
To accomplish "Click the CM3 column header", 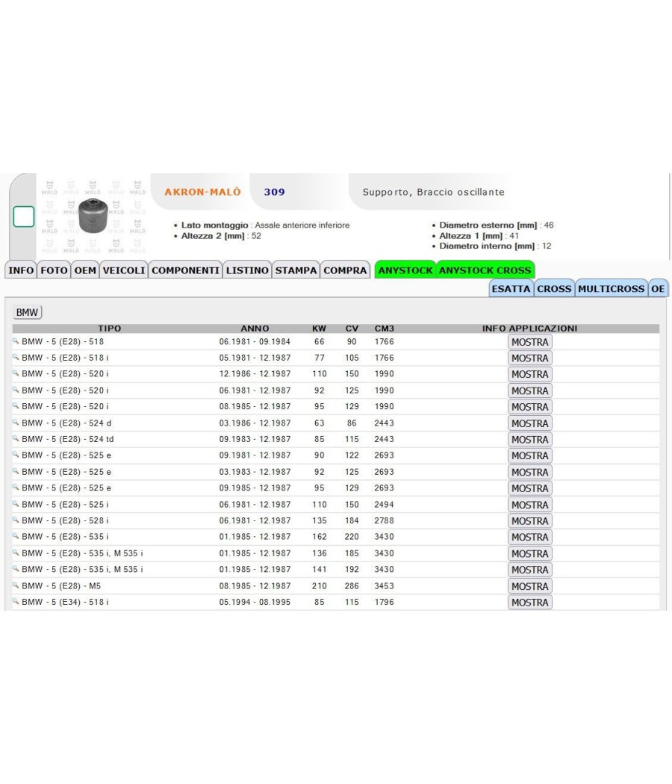I will [x=385, y=329].
